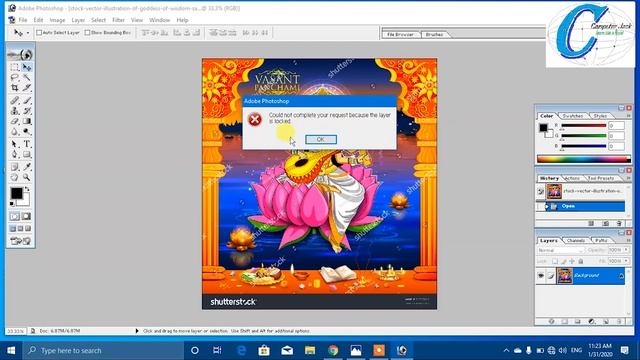Select the Rectangle shape tool
The image size is (640, 360).
(x=27, y=155)
